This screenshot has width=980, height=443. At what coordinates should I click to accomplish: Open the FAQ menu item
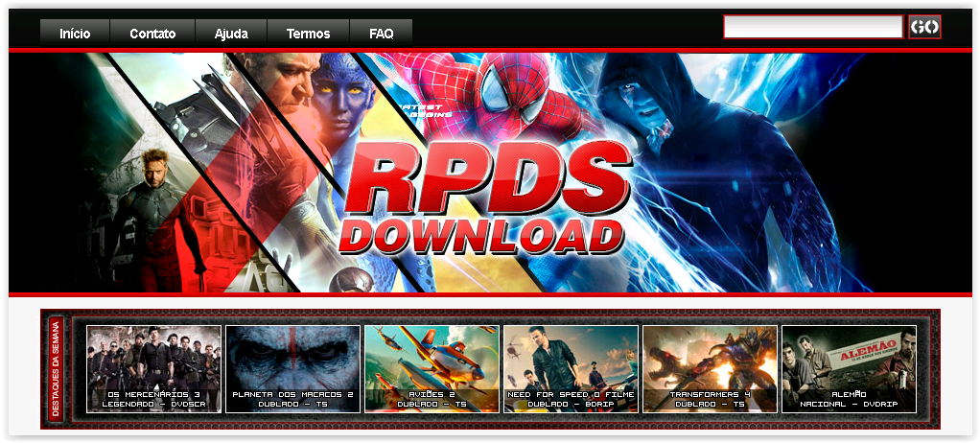pos(382,34)
